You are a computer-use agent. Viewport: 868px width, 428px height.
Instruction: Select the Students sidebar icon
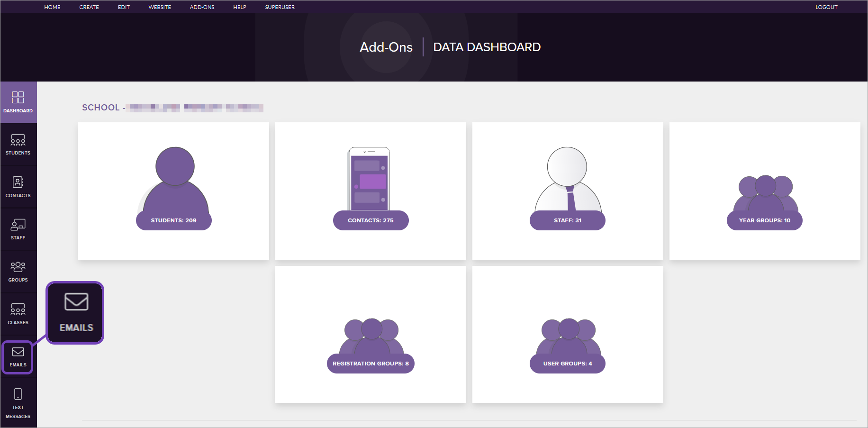pos(18,145)
